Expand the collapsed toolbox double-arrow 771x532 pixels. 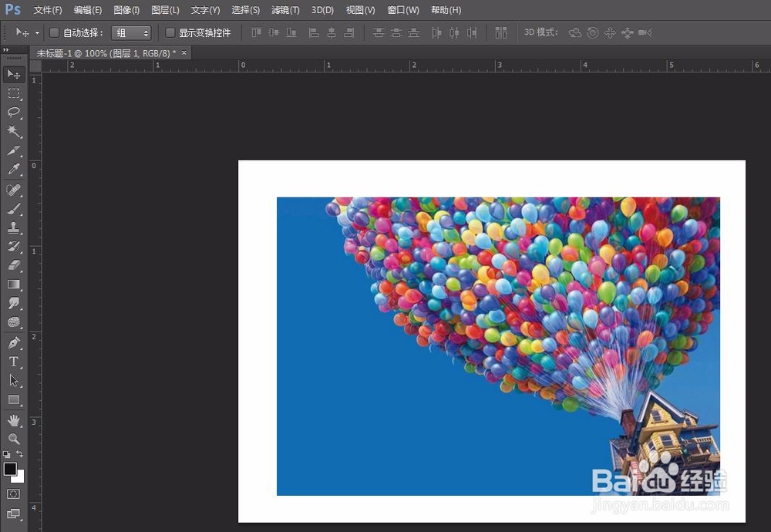tap(6, 49)
